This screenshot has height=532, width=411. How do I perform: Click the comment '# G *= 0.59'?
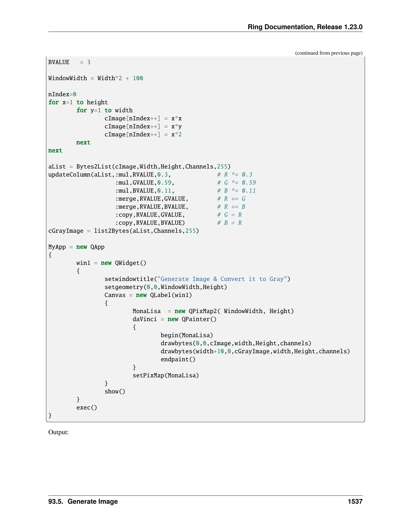click(x=236, y=183)
